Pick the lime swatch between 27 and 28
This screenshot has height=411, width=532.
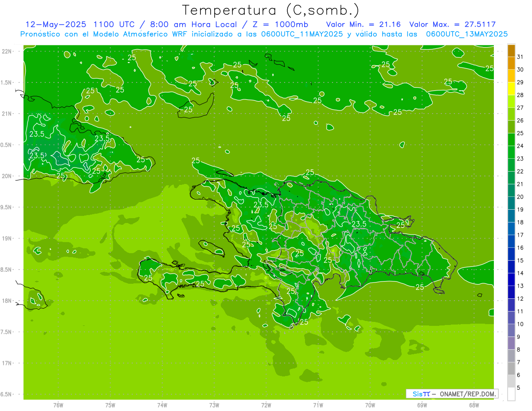511,101
